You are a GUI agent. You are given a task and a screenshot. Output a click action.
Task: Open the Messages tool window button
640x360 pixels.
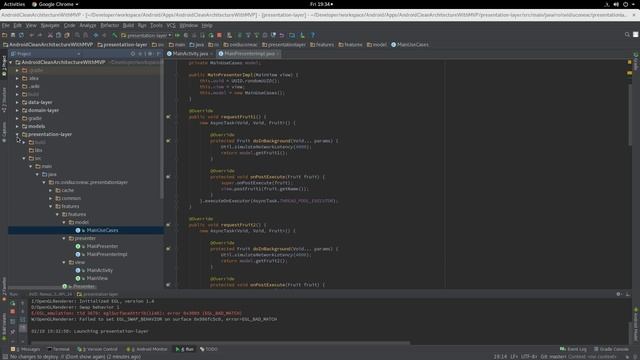click(x=25, y=349)
